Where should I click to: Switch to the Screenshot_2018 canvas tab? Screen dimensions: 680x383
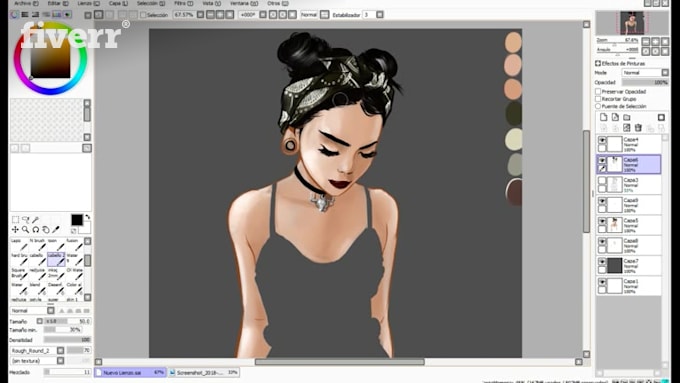[203, 373]
